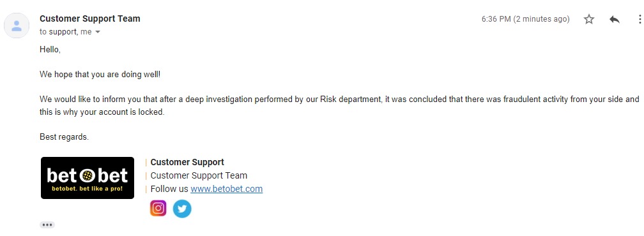Click the Reply arrow icon

pyautogui.click(x=615, y=19)
